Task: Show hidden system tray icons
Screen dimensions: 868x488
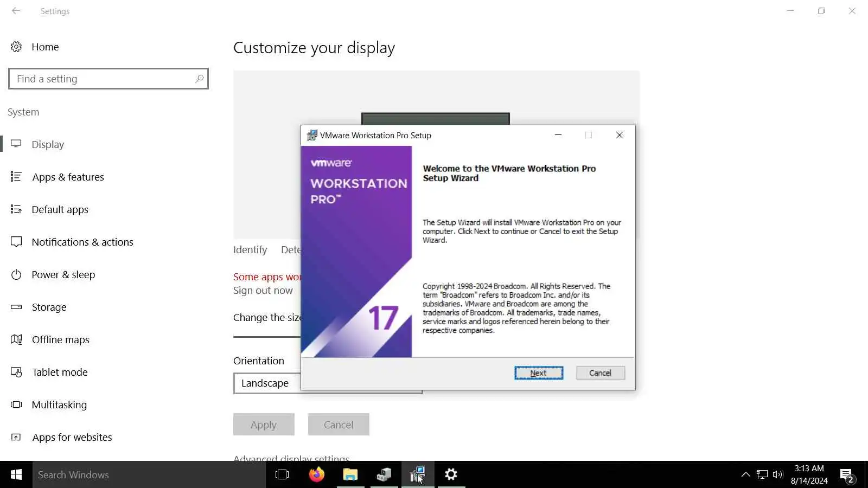Action: click(746, 474)
